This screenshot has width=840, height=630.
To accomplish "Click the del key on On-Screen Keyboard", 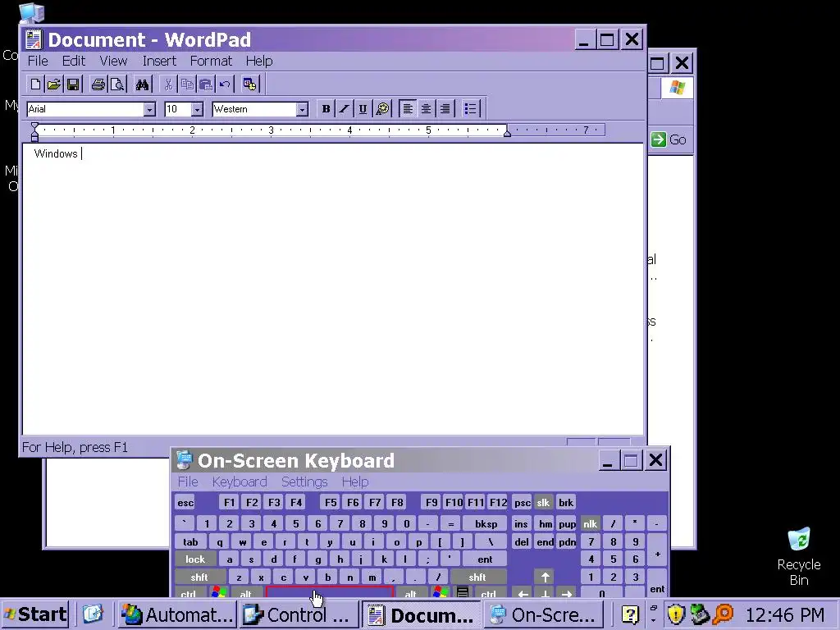I will tap(522, 541).
